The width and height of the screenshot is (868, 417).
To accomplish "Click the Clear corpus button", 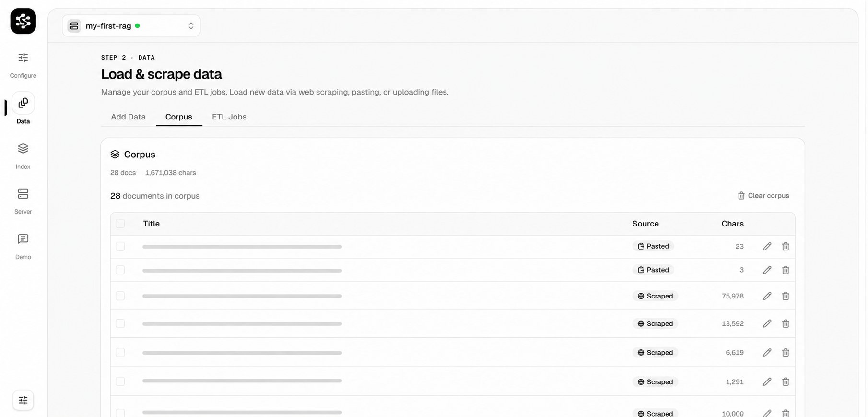I will point(763,195).
